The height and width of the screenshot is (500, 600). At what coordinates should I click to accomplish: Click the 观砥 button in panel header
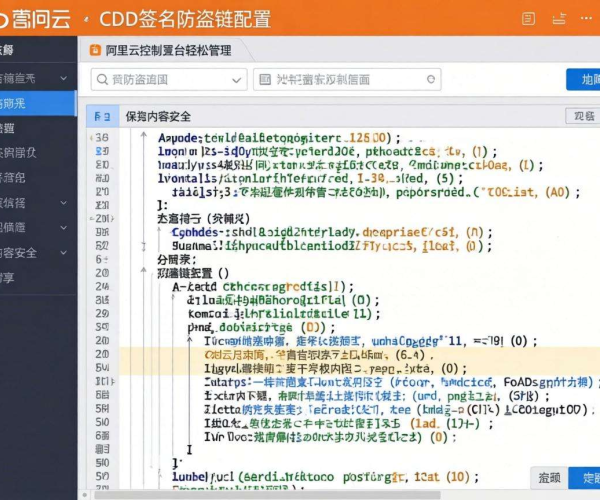pos(583,116)
